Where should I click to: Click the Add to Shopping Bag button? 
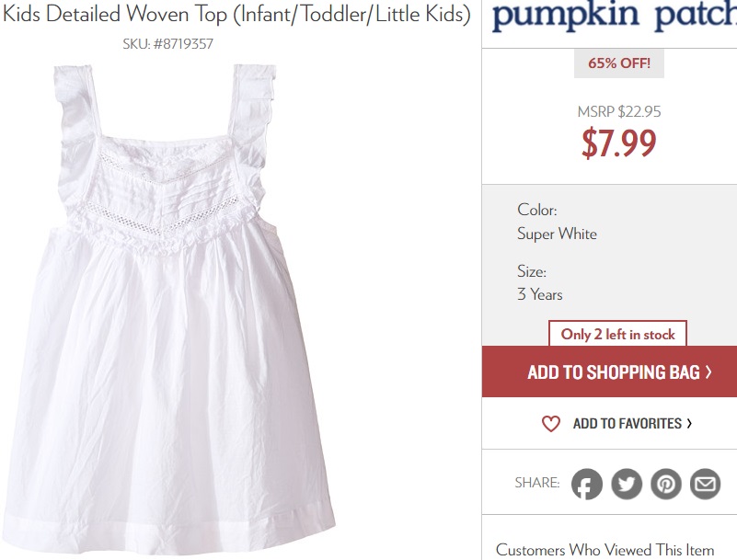click(609, 372)
